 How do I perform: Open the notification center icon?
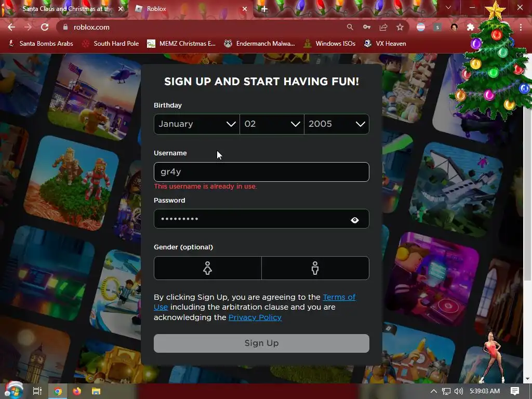click(515, 391)
